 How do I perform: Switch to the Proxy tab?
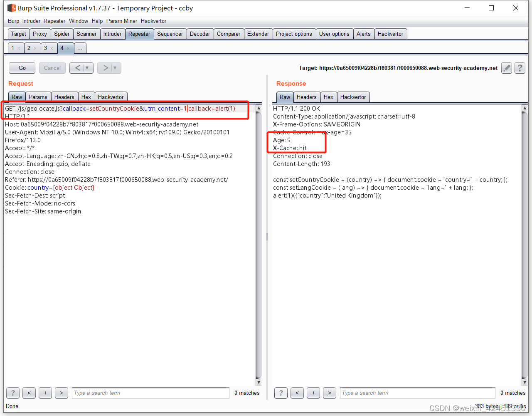point(40,34)
